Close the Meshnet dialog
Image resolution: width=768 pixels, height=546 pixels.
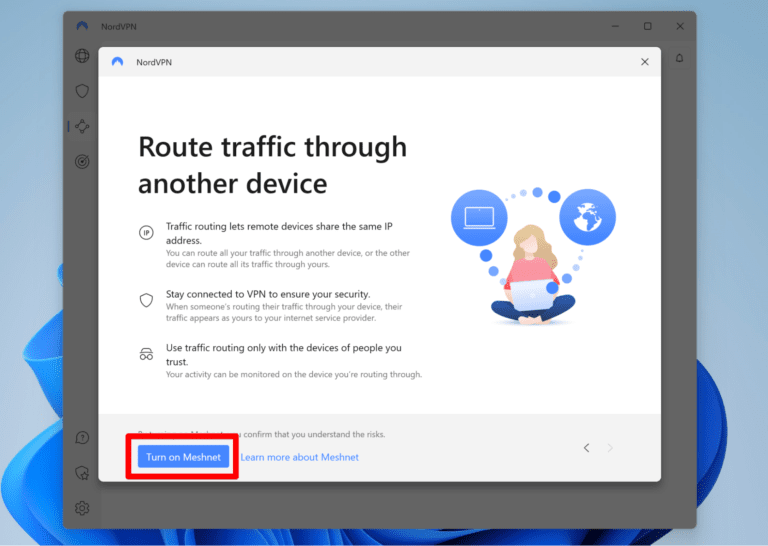tap(644, 62)
